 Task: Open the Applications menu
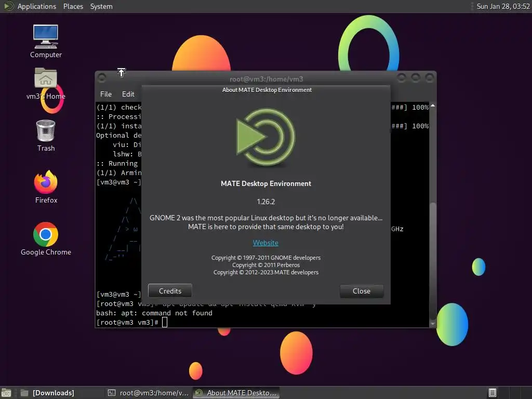tap(37, 6)
